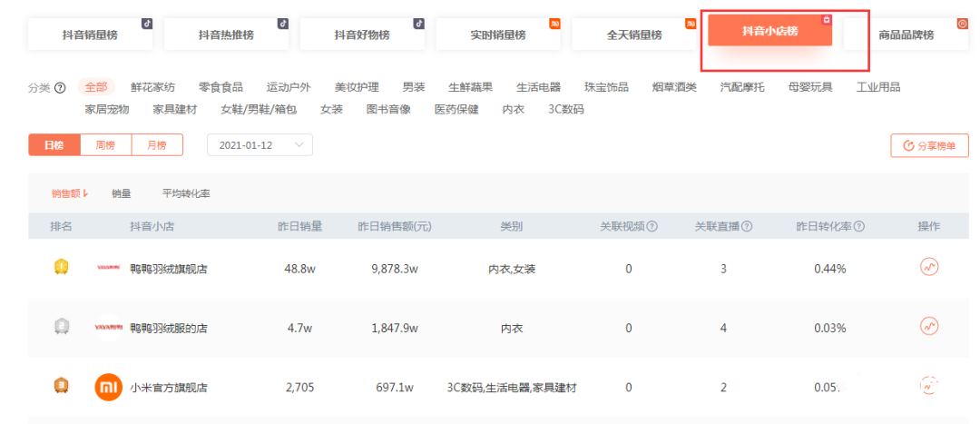The height and width of the screenshot is (424, 980).
Task: Filter category by 美妆护理
Action: (x=357, y=87)
